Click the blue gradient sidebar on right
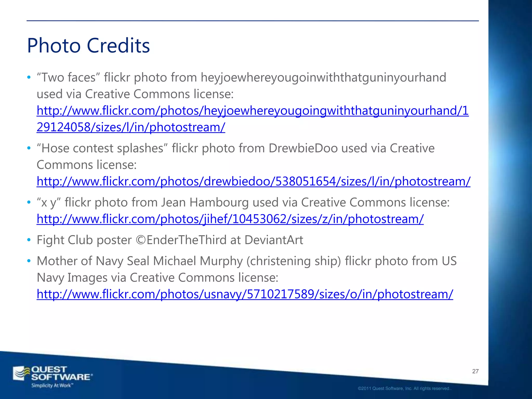 pyautogui.click(x=510, y=182)
